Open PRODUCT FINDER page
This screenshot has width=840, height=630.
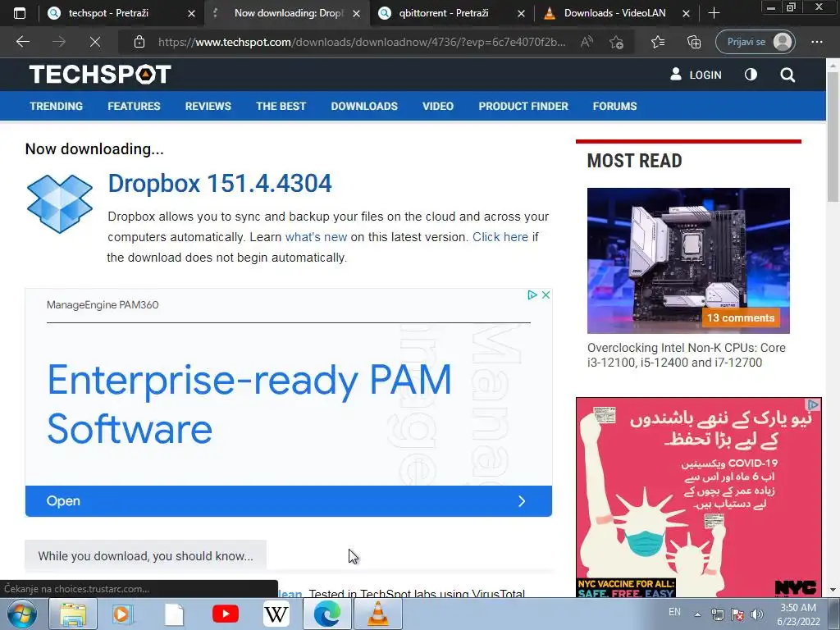(x=523, y=106)
